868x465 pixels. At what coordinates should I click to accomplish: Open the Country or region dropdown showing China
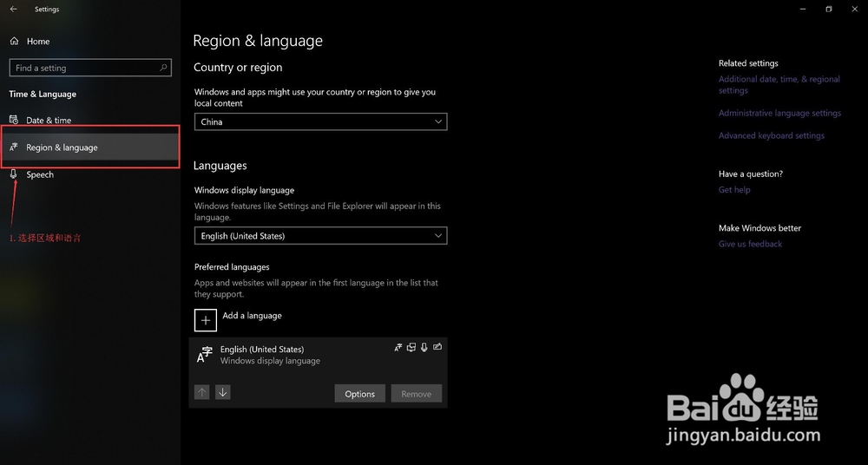[320, 121]
